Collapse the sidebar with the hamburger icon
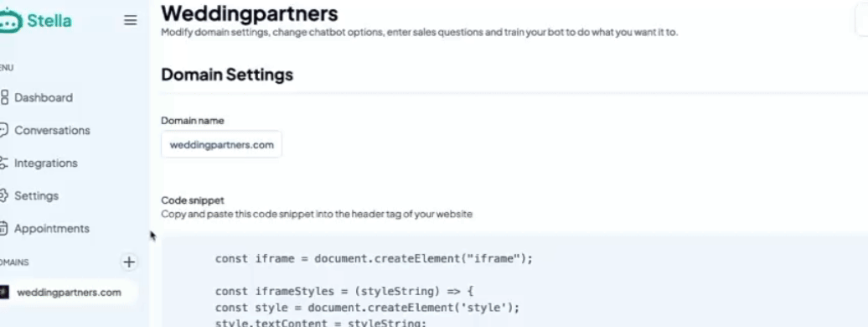Viewport: 868px width, 327px height. [130, 20]
